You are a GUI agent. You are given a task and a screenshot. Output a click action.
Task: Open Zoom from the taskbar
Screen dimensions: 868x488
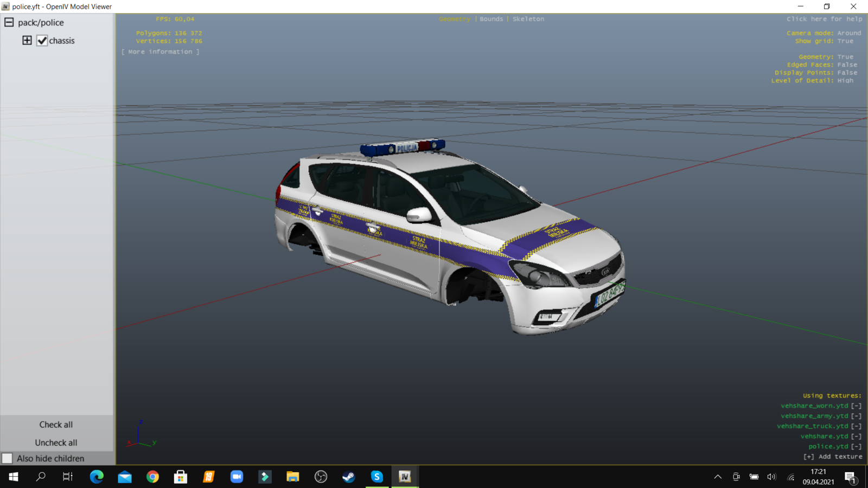click(x=237, y=477)
